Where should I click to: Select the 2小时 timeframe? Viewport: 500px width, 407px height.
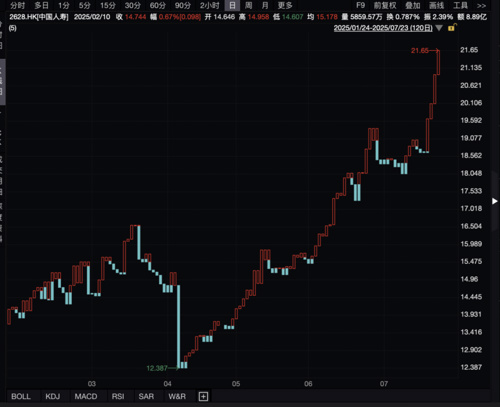[x=210, y=5]
